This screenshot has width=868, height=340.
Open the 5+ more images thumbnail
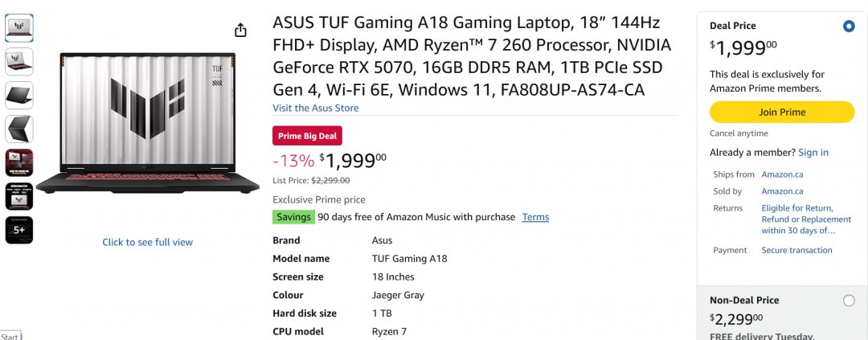(x=19, y=230)
